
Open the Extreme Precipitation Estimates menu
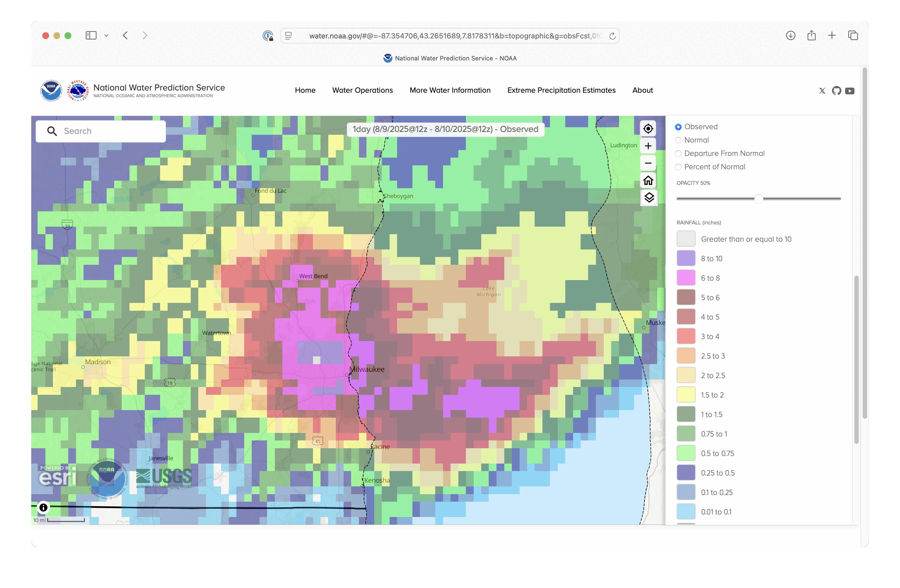point(561,90)
